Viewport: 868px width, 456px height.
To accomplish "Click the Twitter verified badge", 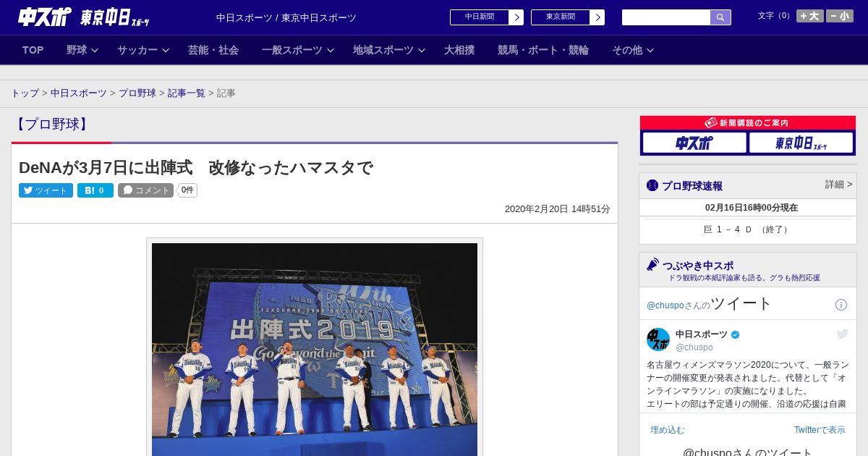I will (736, 335).
